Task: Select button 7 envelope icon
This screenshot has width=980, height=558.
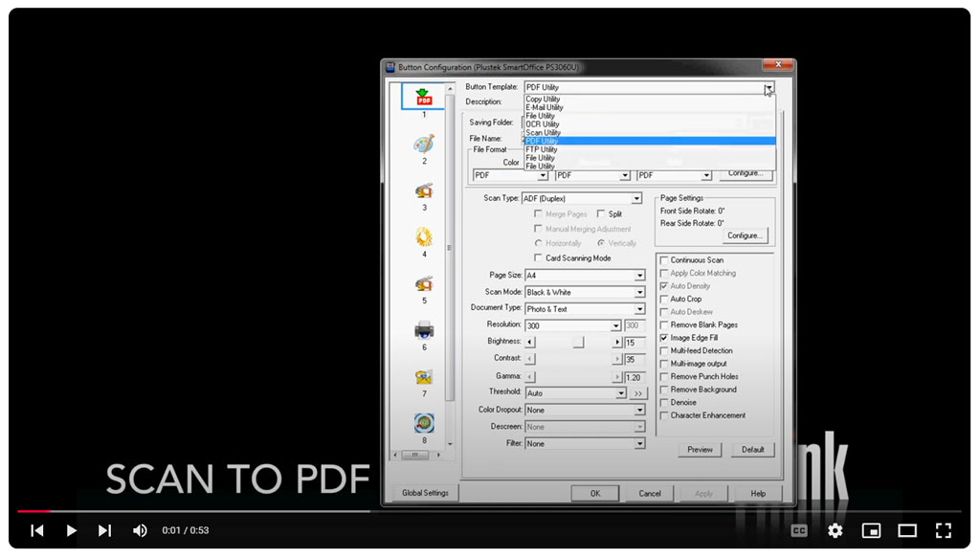Action: point(424,377)
